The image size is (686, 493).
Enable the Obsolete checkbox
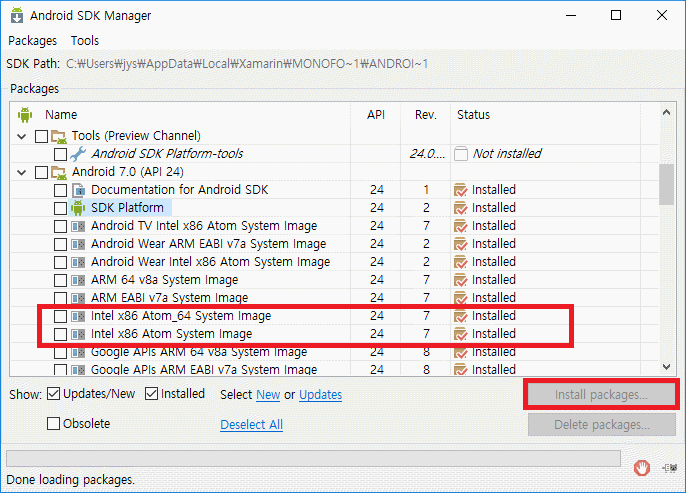tap(53, 423)
